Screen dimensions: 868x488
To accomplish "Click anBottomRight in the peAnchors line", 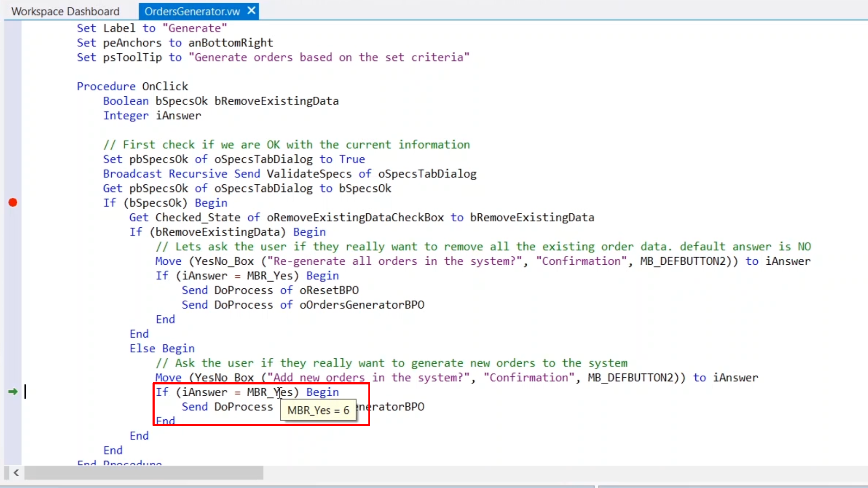I will click(x=231, y=43).
